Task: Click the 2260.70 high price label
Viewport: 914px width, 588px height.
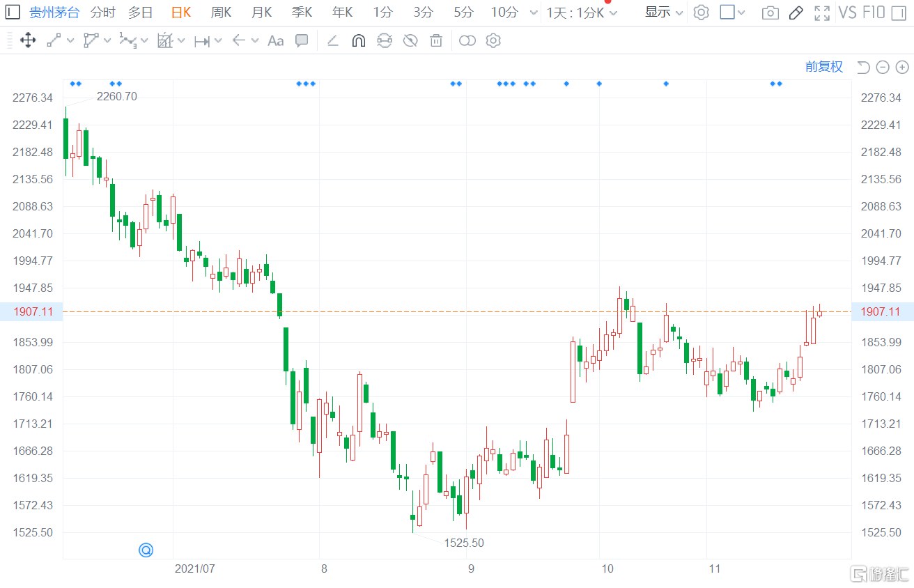Action: [x=116, y=97]
